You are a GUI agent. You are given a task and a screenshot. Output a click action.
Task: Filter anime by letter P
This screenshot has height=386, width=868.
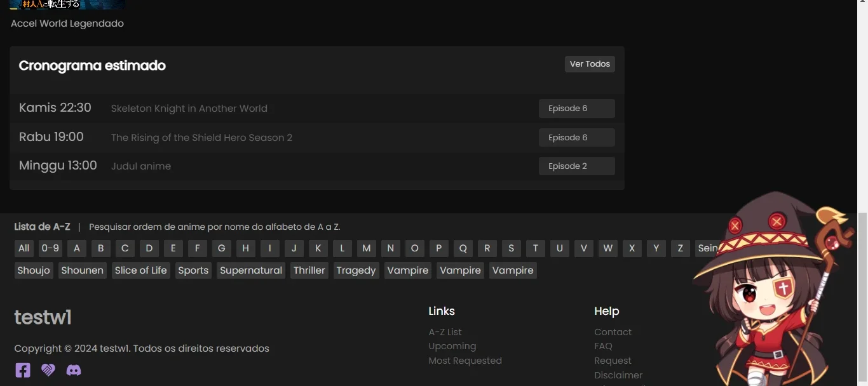click(438, 248)
